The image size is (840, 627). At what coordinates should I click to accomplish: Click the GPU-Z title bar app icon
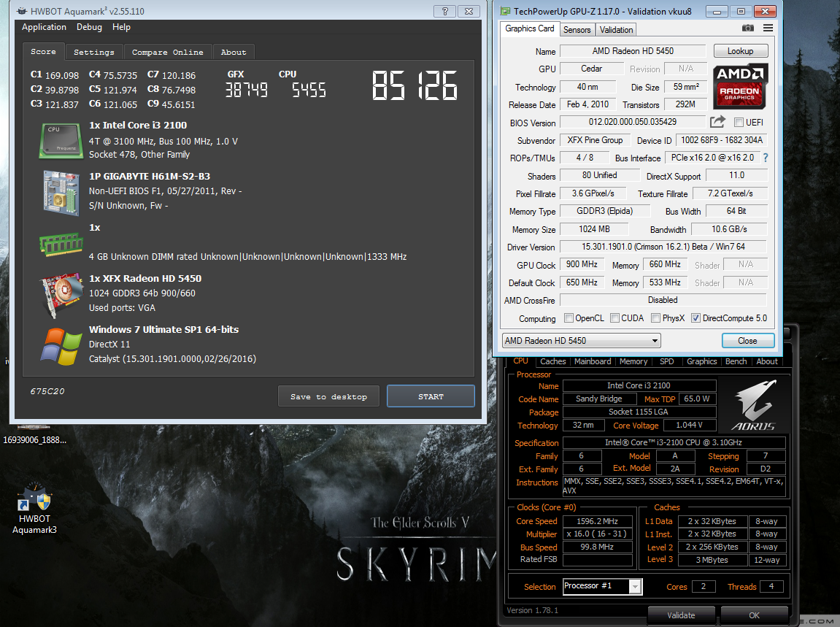coord(504,11)
